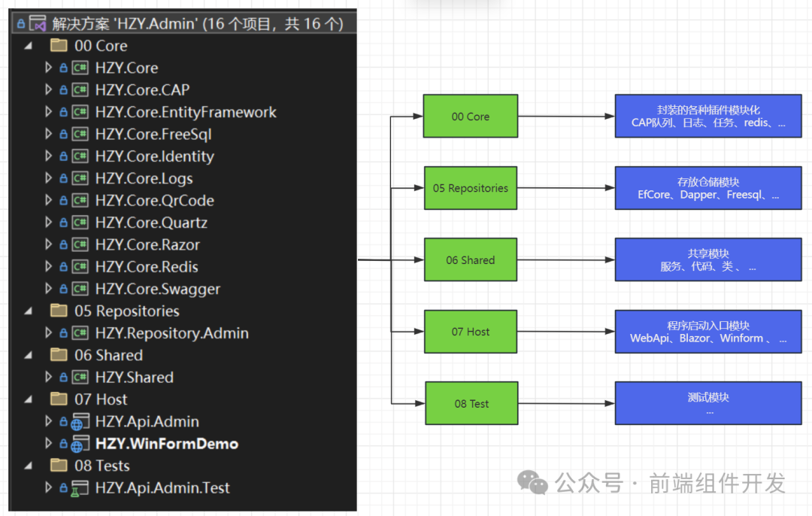Expand the HZY.Core.CAP project node
The image size is (812, 516).
tap(48, 90)
